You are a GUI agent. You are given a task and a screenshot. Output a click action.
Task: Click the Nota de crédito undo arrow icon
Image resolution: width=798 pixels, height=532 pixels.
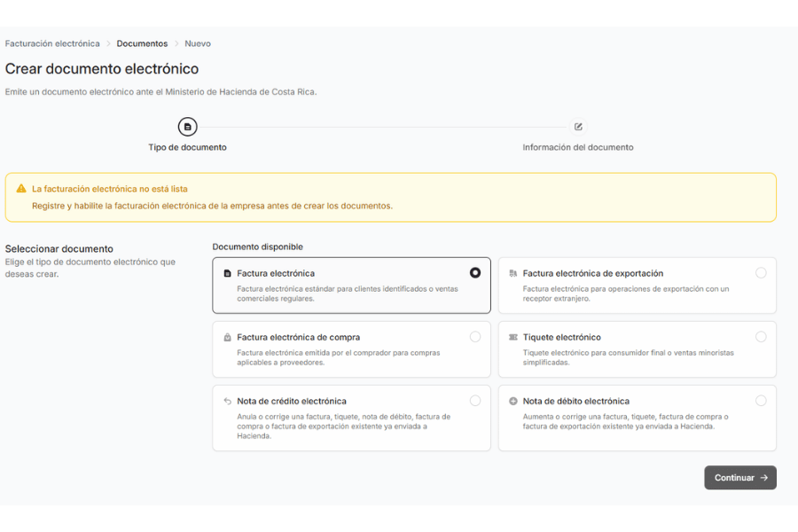(228, 401)
